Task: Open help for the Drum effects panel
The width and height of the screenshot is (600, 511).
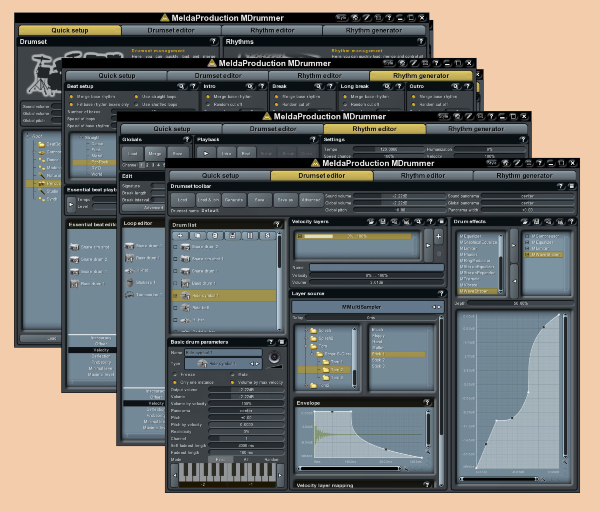Action: [x=571, y=221]
